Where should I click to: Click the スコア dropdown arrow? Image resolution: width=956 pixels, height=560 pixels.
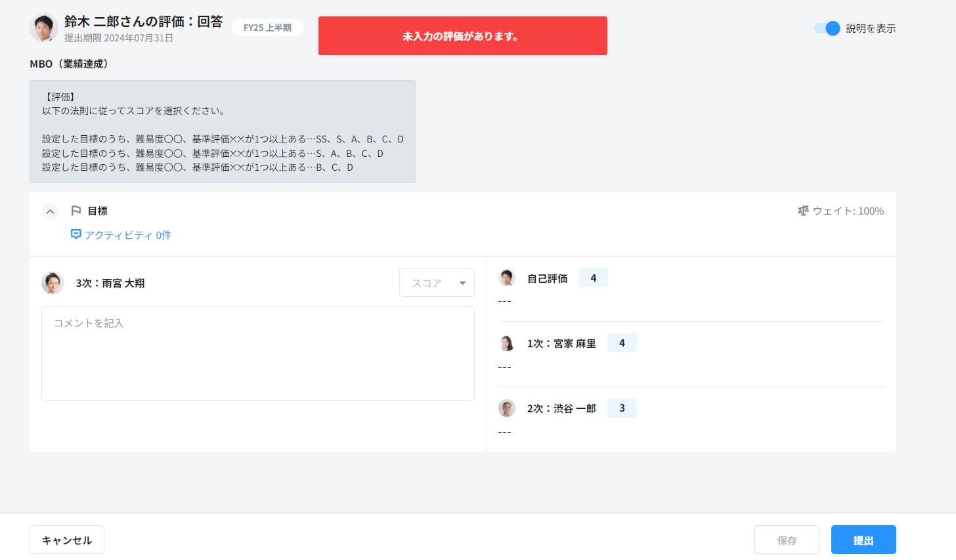(x=462, y=283)
